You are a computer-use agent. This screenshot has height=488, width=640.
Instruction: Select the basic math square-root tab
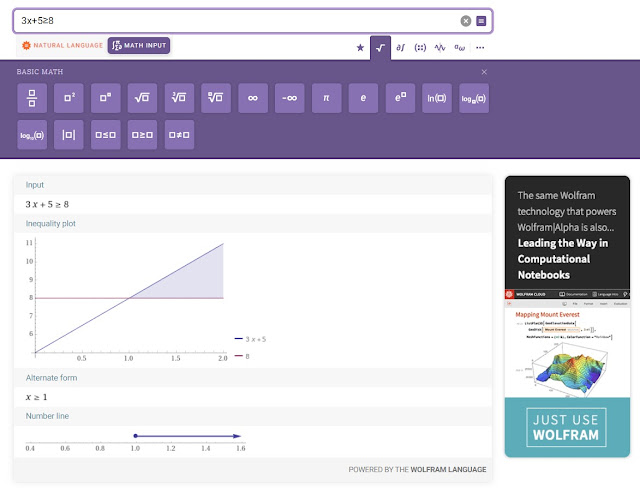point(380,48)
